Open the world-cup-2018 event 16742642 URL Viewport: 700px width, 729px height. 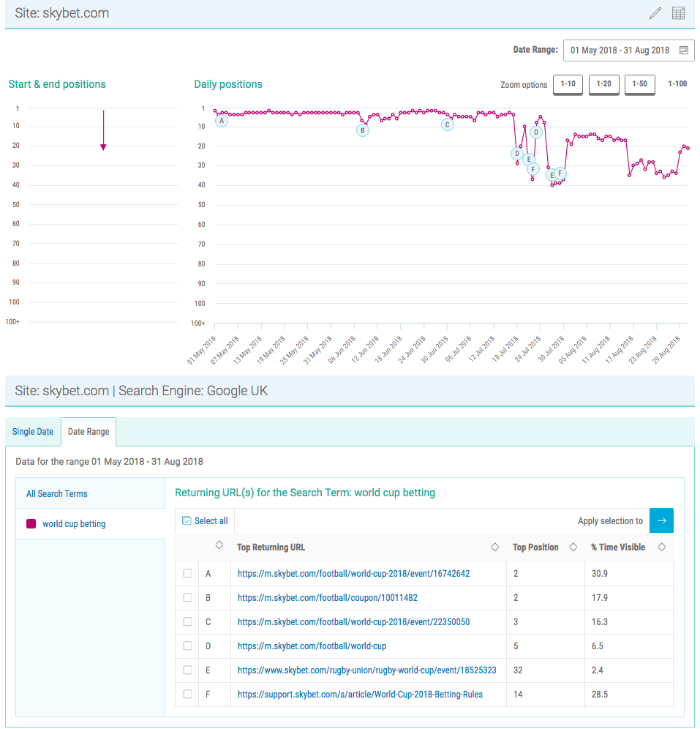353,574
